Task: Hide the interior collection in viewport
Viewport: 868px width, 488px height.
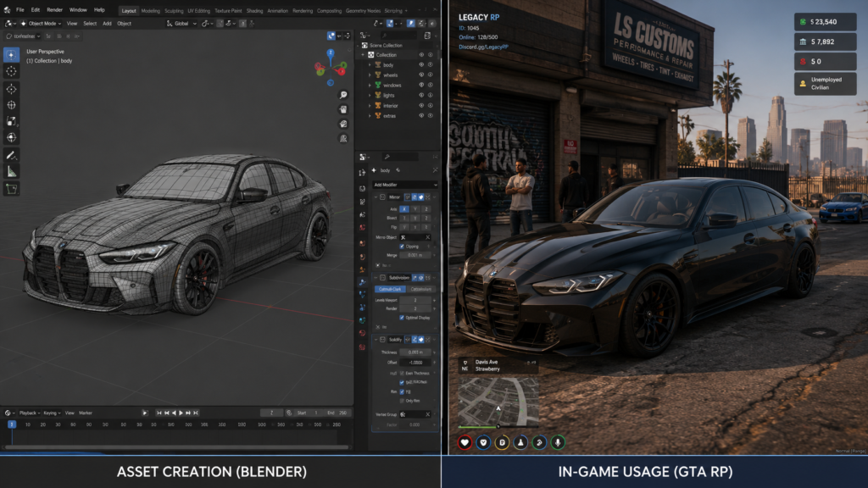Action: (421, 106)
